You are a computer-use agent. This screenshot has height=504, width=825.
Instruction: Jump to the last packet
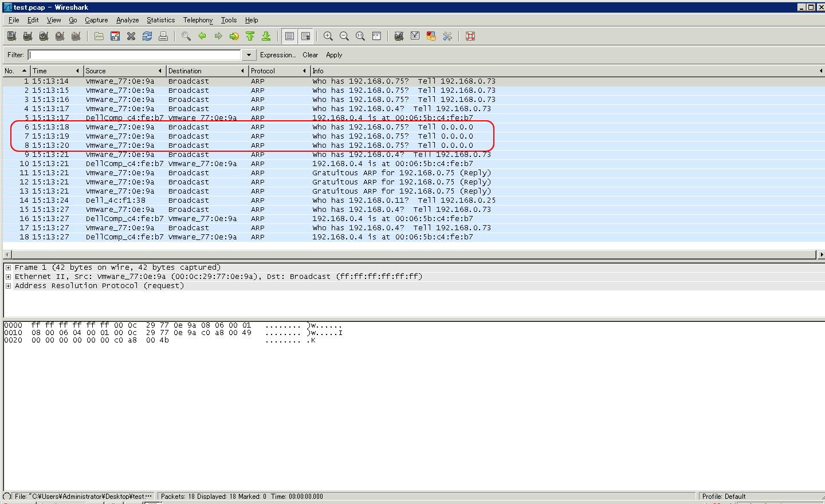pyautogui.click(x=266, y=36)
